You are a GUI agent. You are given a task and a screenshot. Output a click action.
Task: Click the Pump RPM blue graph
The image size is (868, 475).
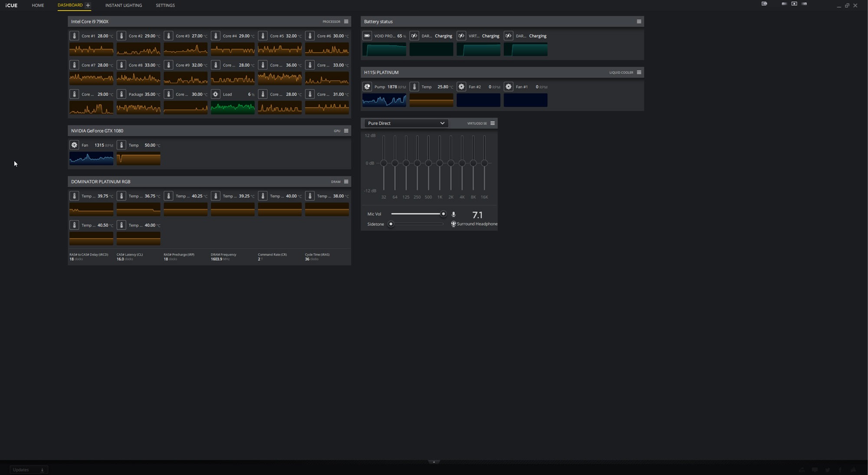point(384,100)
